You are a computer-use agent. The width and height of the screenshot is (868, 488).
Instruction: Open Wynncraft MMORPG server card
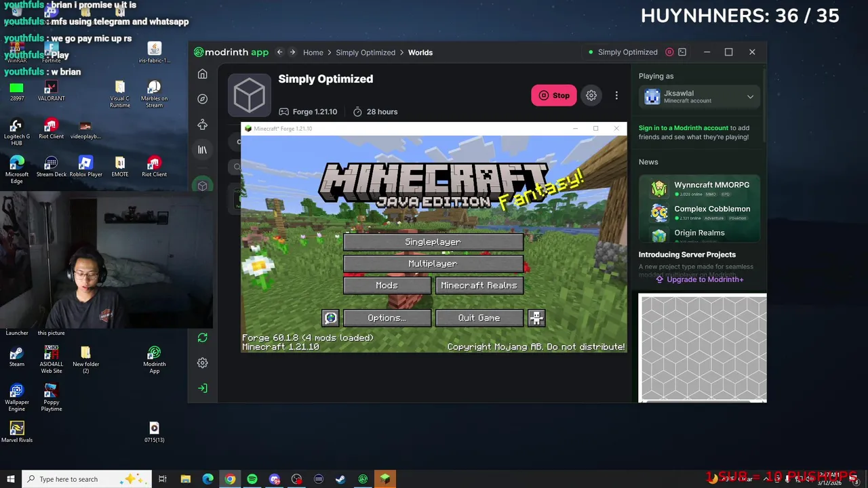700,188
